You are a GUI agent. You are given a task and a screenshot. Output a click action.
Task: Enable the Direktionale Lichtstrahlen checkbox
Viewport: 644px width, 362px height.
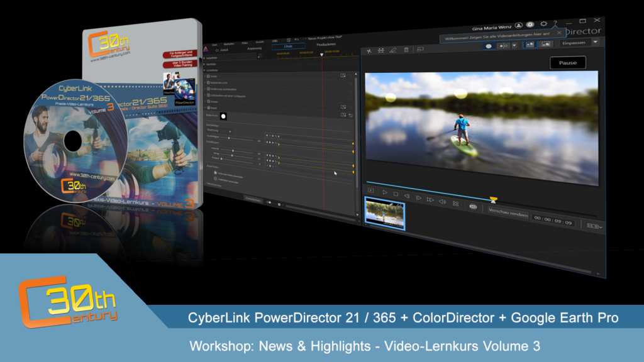[208, 89]
